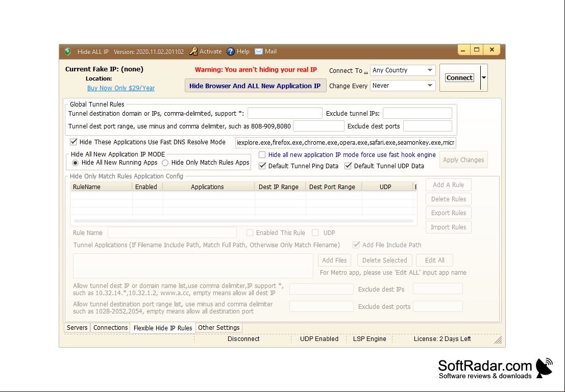
Task: Focus the global Exclude dest ports field
Action: (427, 126)
